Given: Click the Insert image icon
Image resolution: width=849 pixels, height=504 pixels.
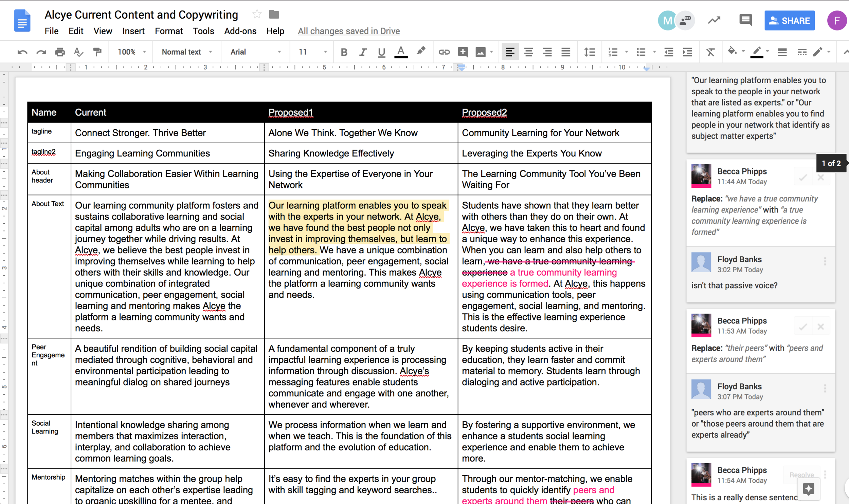Looking at the screenshot, I should point(481,52).
